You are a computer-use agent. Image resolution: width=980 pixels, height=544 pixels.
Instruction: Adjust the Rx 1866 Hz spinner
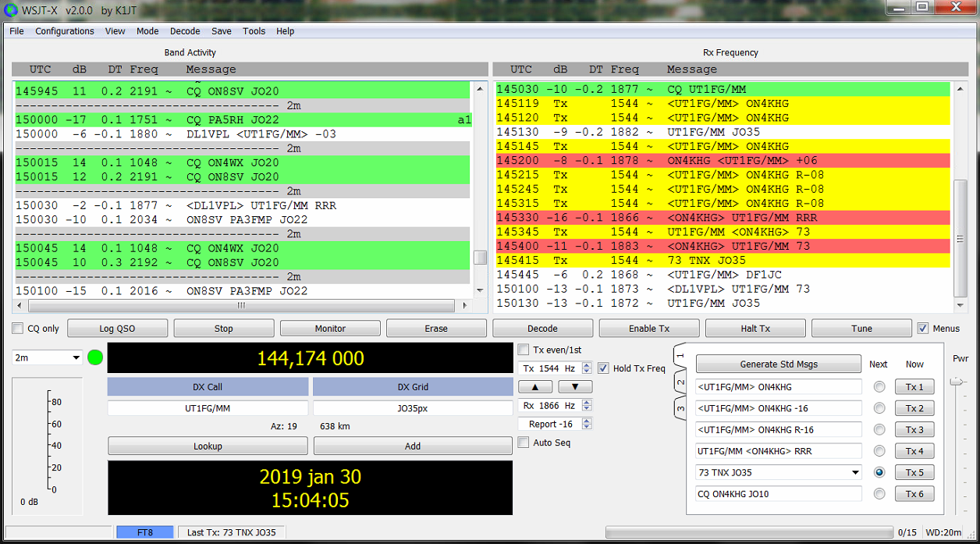[x=588, y=406]
